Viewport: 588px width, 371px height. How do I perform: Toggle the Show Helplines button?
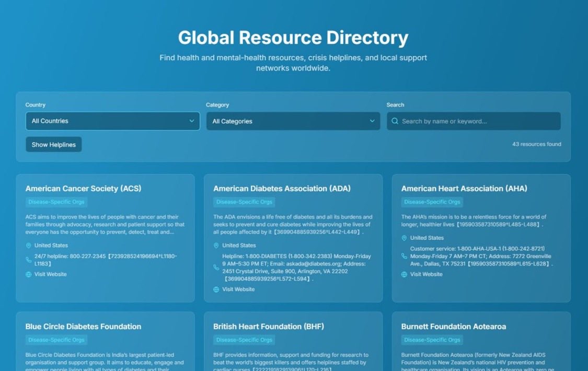tap(54, 145)
